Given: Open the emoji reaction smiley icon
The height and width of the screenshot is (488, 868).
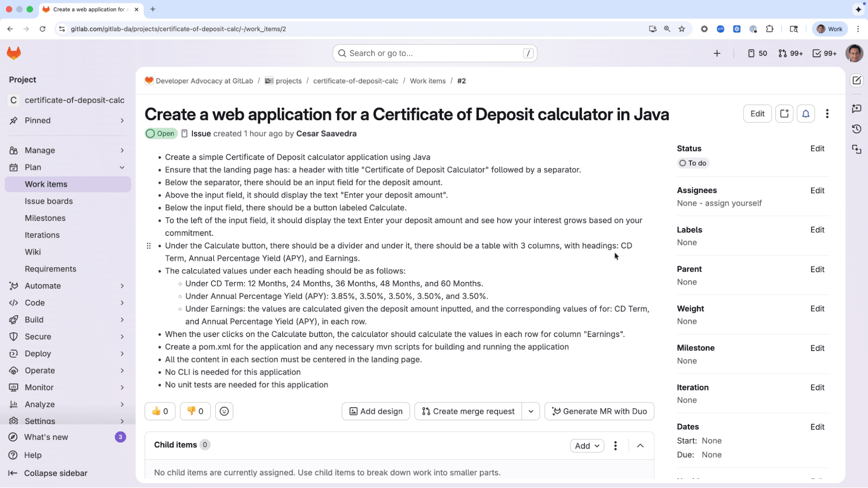Looking at the screenshot, I should click(224, 411).
